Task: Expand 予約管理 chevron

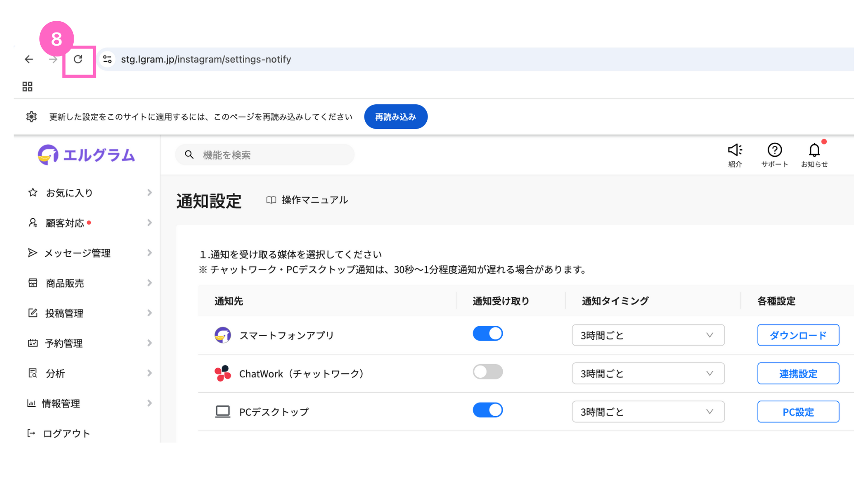Action: (150, 343)
